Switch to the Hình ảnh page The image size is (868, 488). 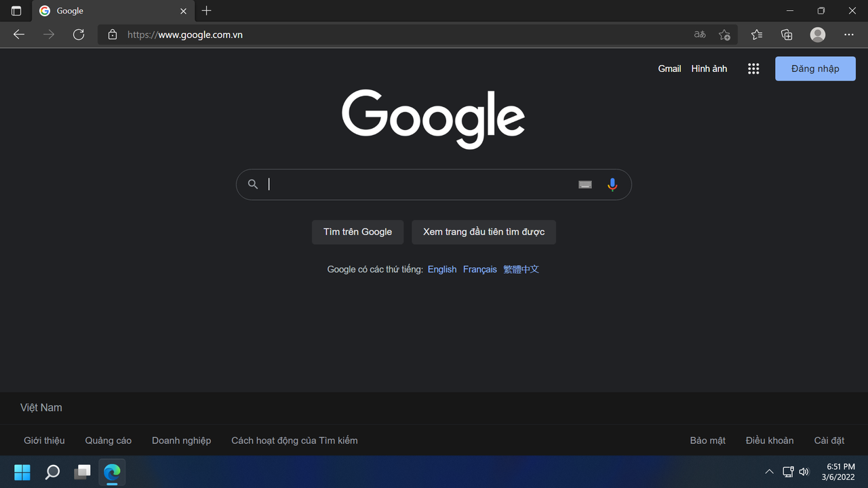coord(709,68)
